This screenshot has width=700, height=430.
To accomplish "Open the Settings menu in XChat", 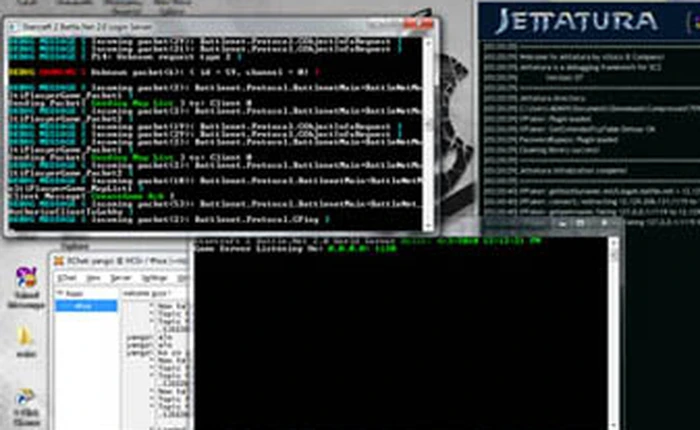I will point(153,277).
